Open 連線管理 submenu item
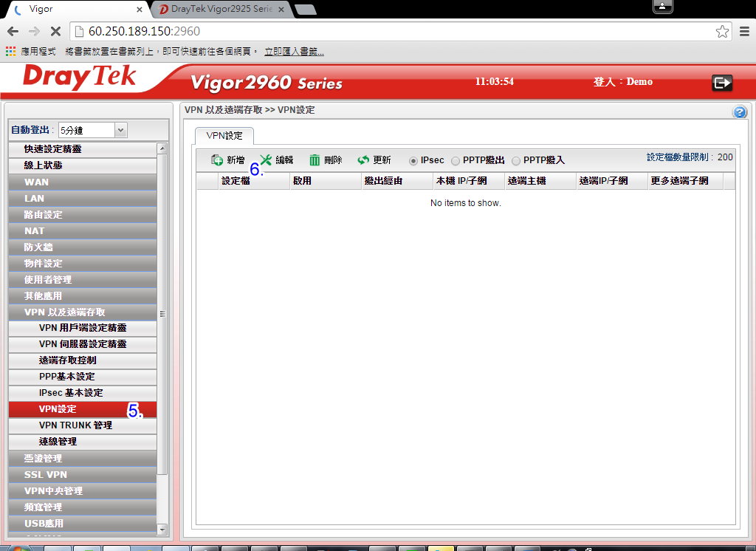This screenshot has width=756, height=551. (83, 442)
